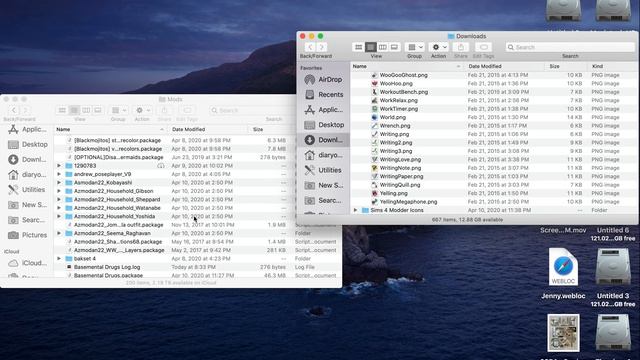
Task: Select Yelling.png file icon
Action: coord(374,193)
